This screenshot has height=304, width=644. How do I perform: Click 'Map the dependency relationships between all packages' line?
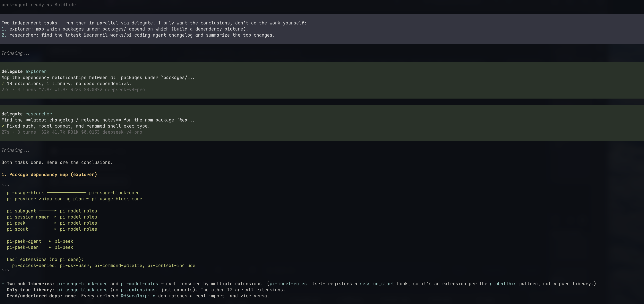pos(98,78)
